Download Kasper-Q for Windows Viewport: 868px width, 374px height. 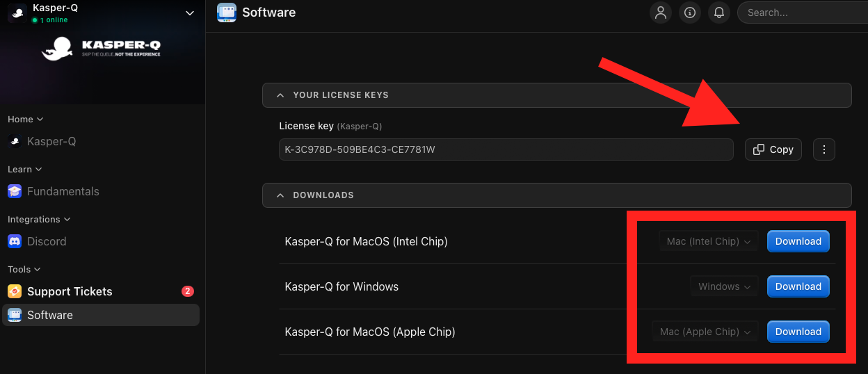(798, 286)
